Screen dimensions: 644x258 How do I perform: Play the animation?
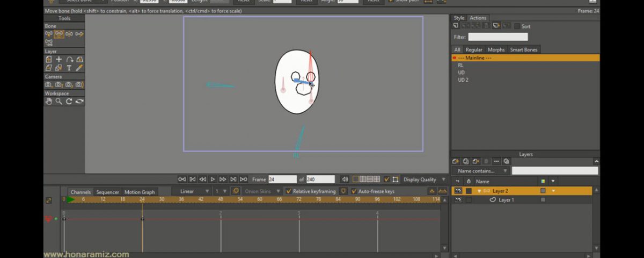213,180
